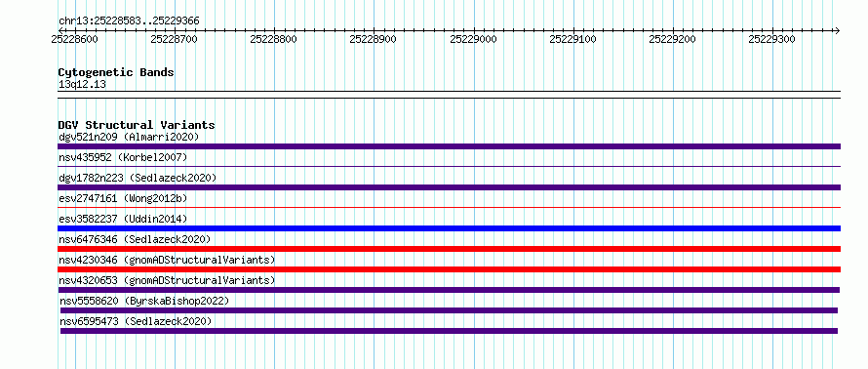868x369 pixels.
Task: Select the 13q12.13 band label
Action: point(82,85)
